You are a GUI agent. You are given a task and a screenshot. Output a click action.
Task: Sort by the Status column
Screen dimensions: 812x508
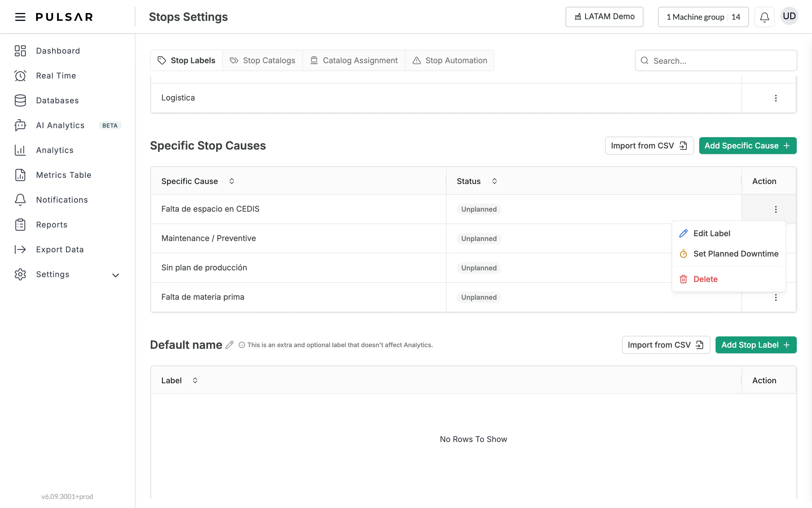[x=494, y=181]
